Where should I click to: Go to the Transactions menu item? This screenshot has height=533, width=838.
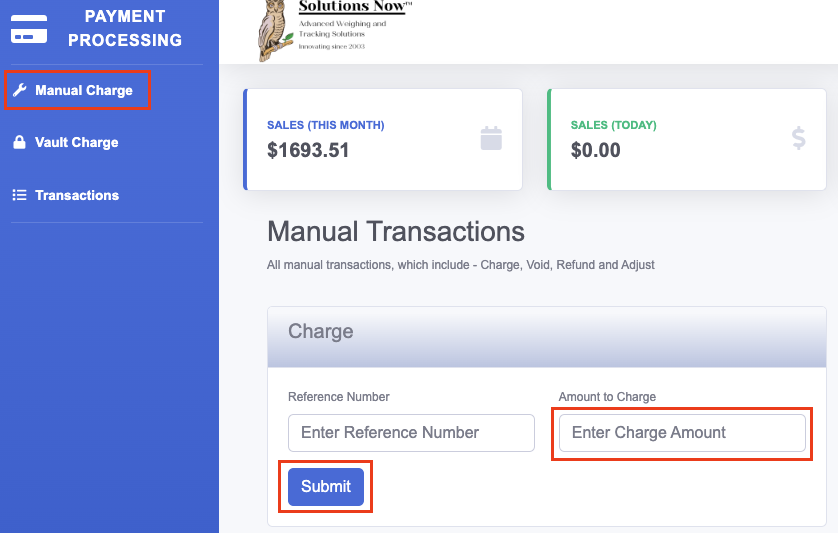click(x=77, y=195)
